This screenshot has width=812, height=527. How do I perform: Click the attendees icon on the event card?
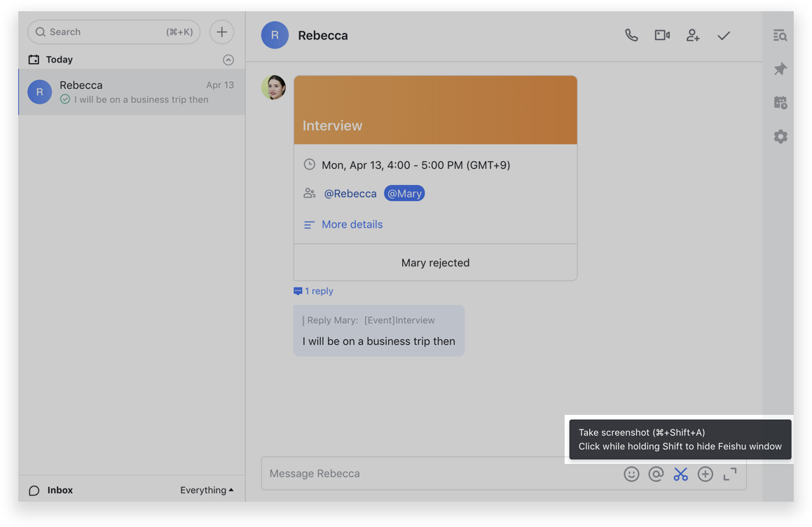click(309, 193)
